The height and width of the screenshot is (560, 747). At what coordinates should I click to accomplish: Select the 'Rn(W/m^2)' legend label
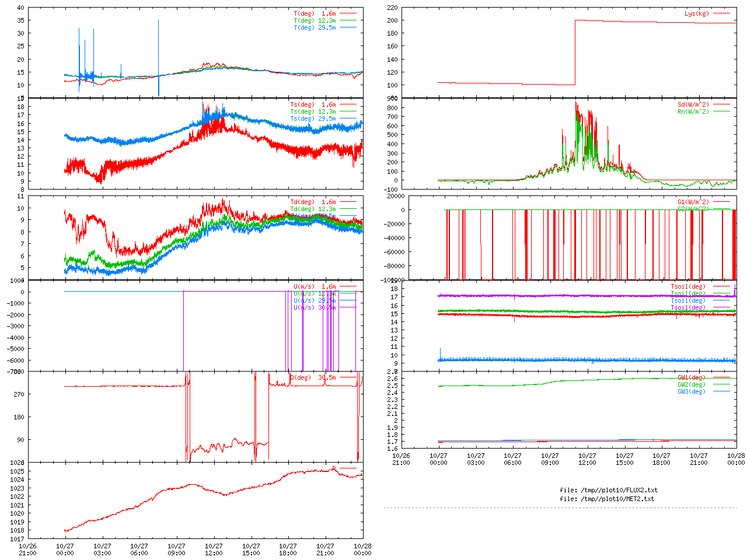click(693, 112)
